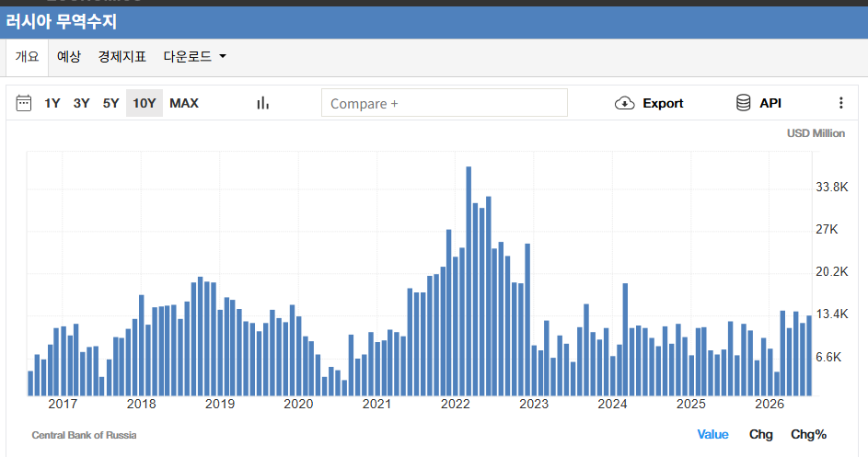Screen dimensions: 868x457
Task: Expand the 다운로드 dropdown arrow
Action: click(x=223, y=56)
